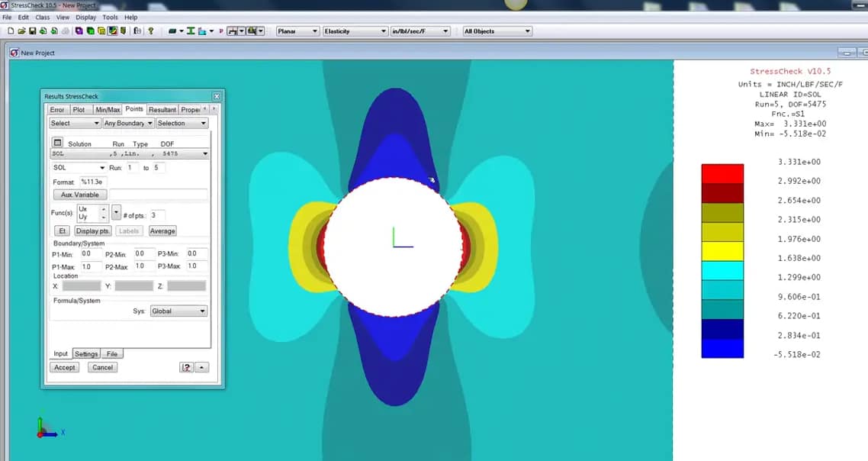Open the printer toolbar icon
The height and width of the screenshot is (461, 868).
tap(66, 31)
